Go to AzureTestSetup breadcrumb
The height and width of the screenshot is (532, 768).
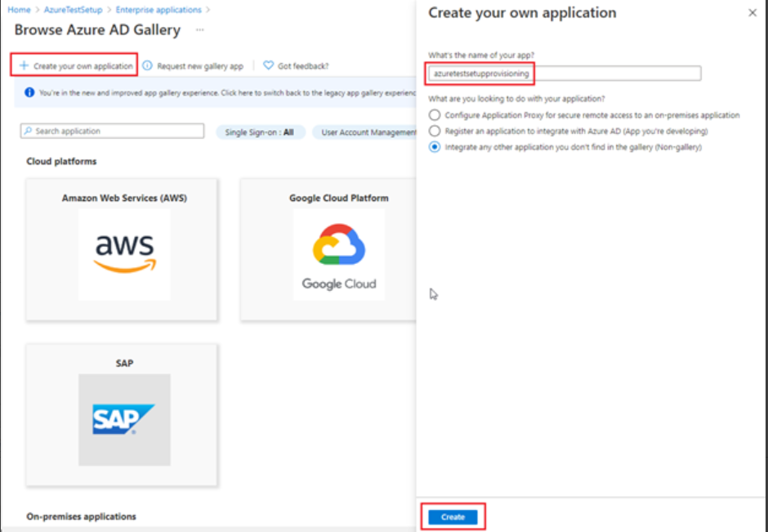pyautogui.click(x=73, y=10)
